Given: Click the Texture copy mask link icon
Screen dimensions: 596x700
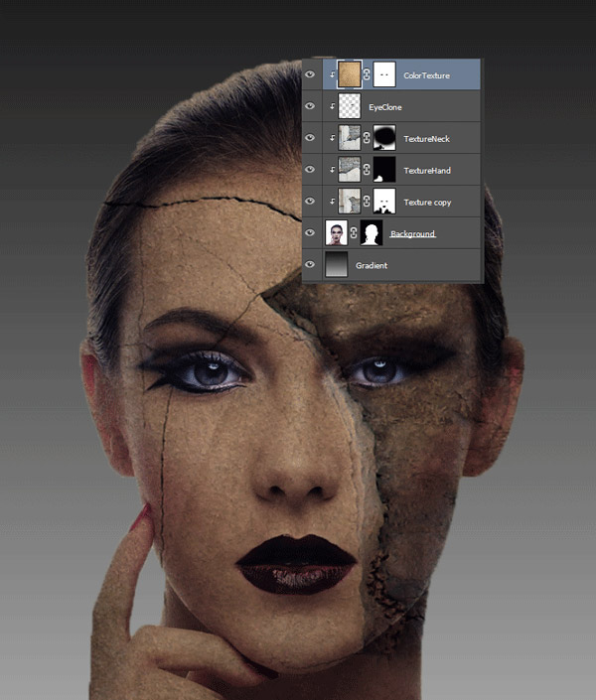Looking at the screenshot, I should (367, 202).
